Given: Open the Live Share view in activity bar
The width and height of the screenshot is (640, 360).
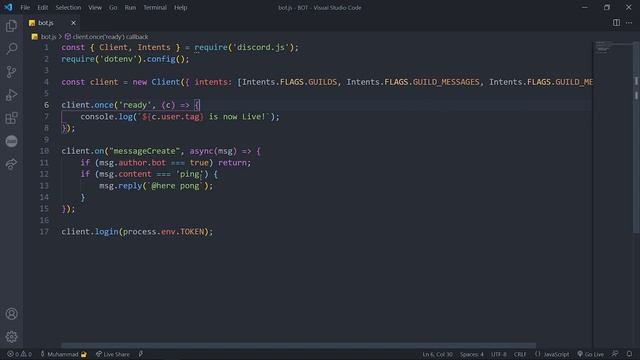Looking at the screenshot, I should 11,164.
